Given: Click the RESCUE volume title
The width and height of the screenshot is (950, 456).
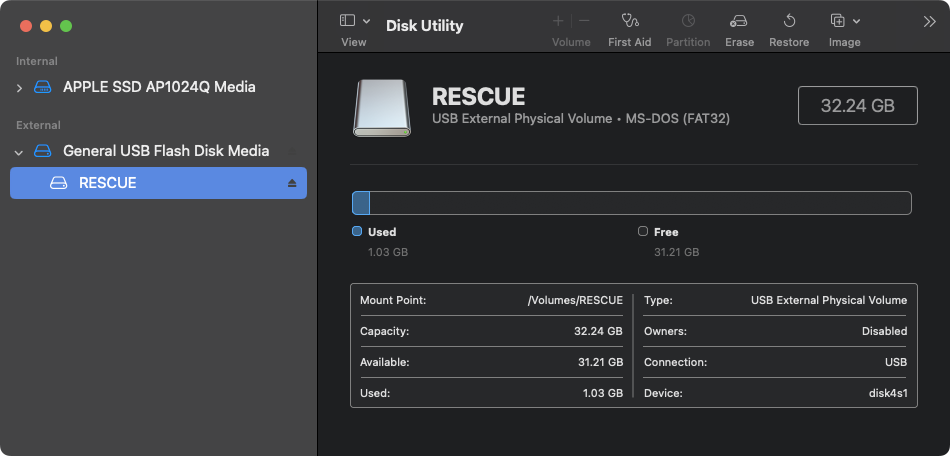Looking at the screenshot, I should coord(479,97).
